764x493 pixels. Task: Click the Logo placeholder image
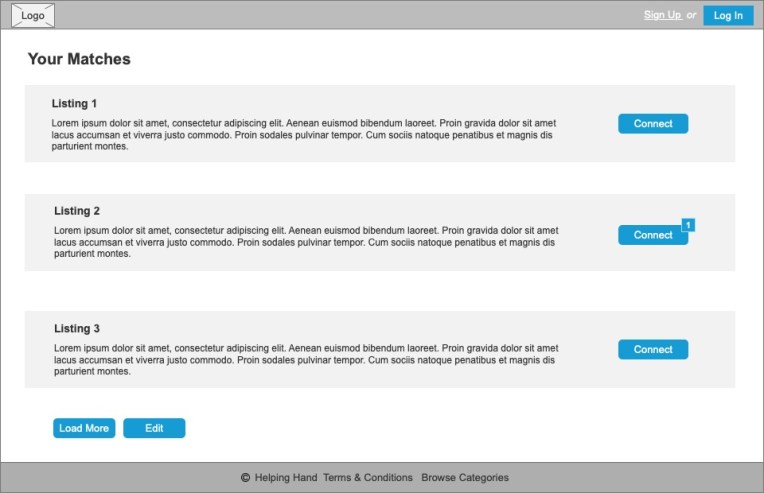coord(33,15)
